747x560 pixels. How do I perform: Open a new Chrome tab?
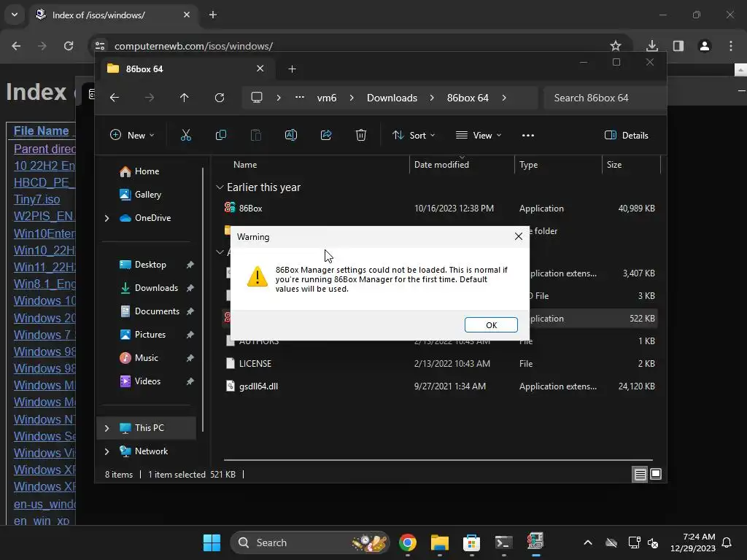click(213, 15)
